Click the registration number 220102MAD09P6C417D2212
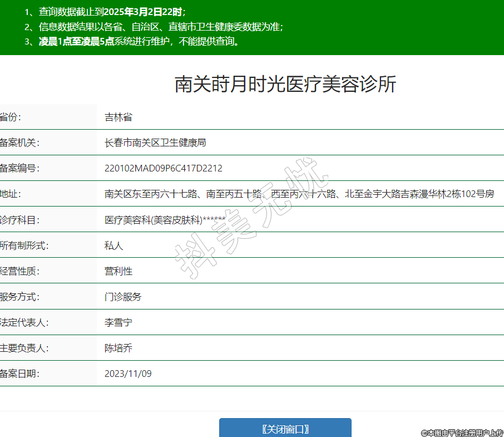504x437 pixels. (163, 168)
